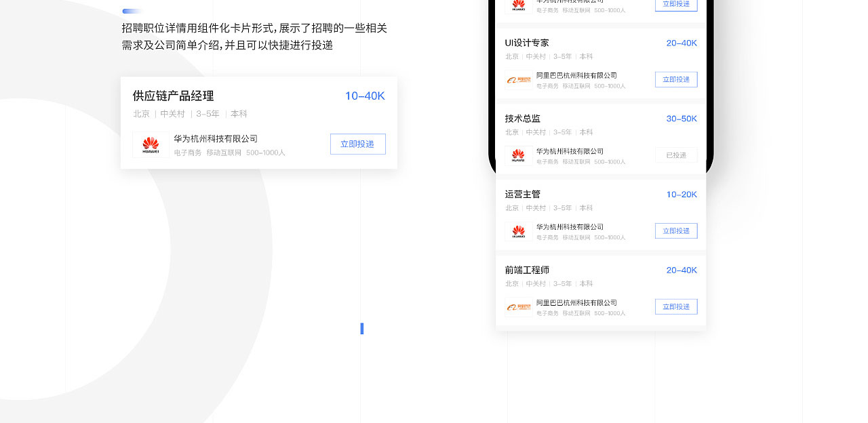Click the 10-40K salary on large card
The image size is (868, 423).
pyautogui.click(x=365, y=96)
